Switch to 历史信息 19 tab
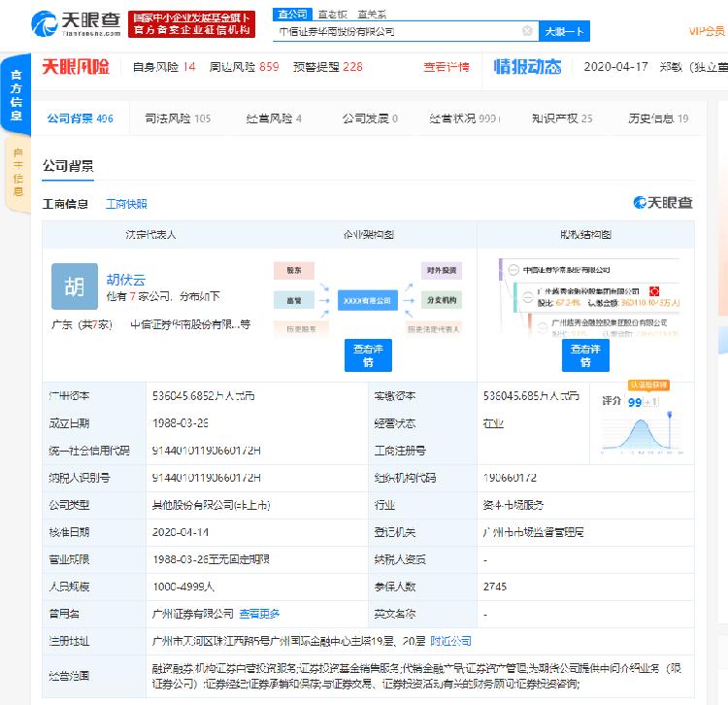The height and width of the screenshot is (705, 728). click(658, 118)
